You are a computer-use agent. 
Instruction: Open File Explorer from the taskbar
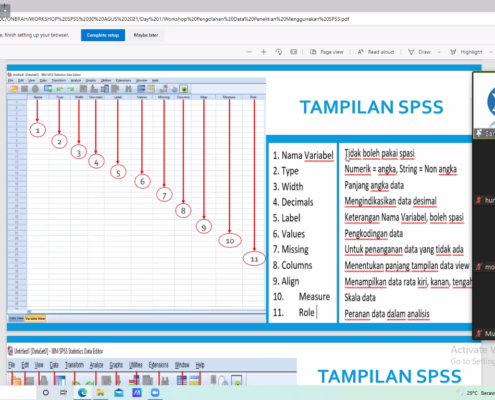point(100,393)
